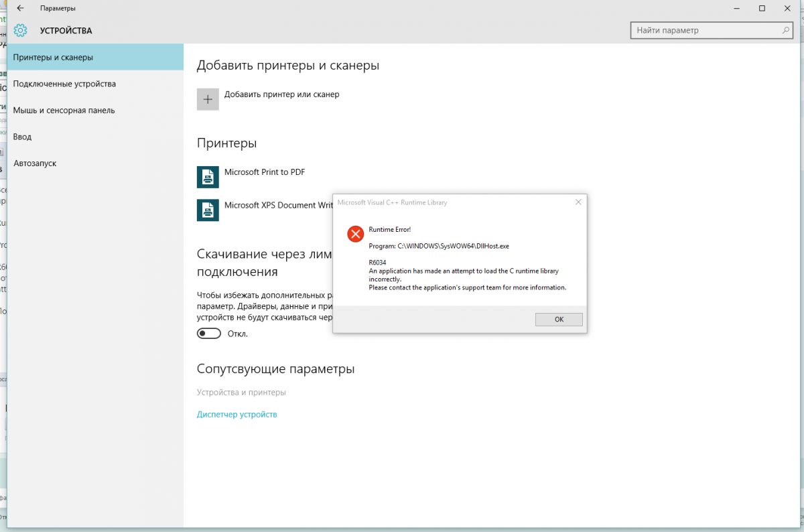Select the Microsoft Print to PDF printer icon
The height and width of the screenshot is (532, 804).
pyautogui.click(x=208, y=177)
